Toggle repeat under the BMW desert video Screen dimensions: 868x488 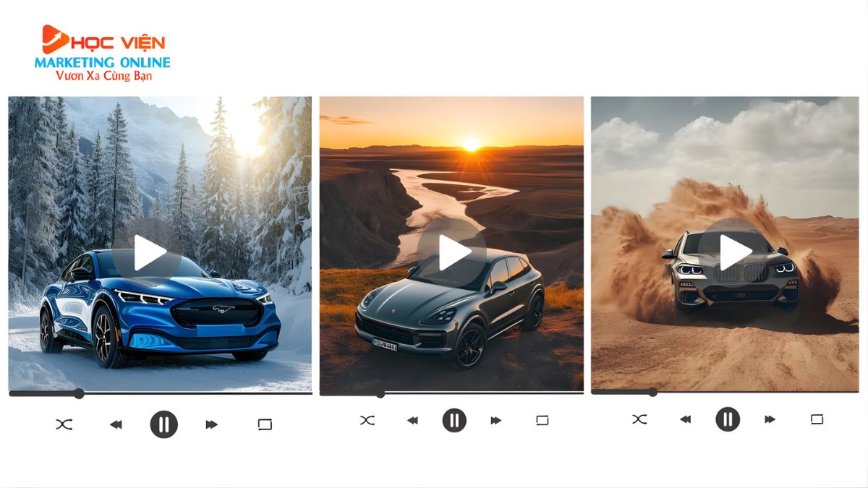[817, 419]
